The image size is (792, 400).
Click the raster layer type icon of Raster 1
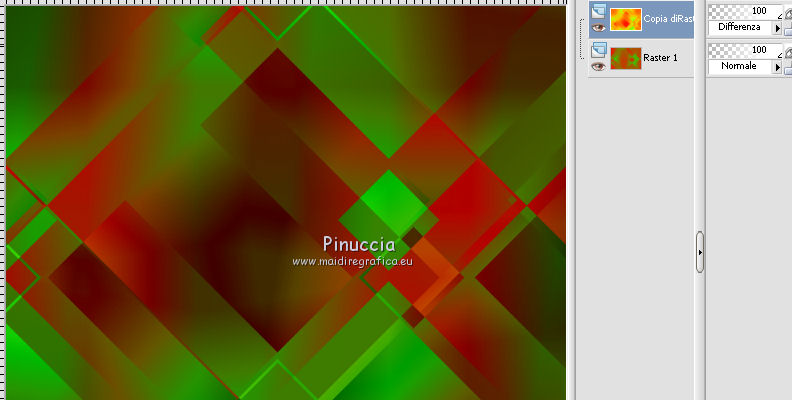(x=599, y=49)
